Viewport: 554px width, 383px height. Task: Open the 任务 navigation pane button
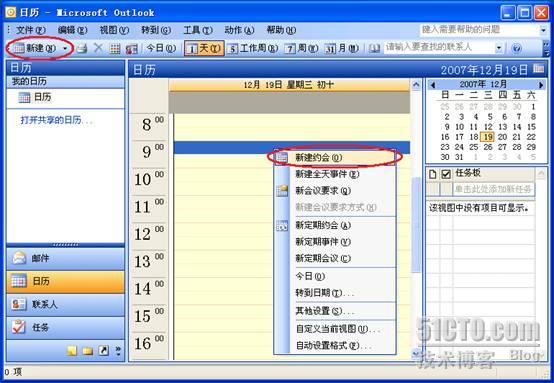click(x=65, y=327)
